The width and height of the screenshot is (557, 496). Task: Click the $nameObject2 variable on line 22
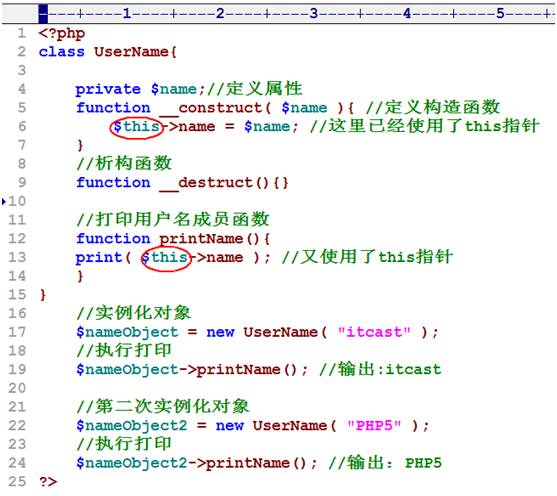tap(132, 426)
